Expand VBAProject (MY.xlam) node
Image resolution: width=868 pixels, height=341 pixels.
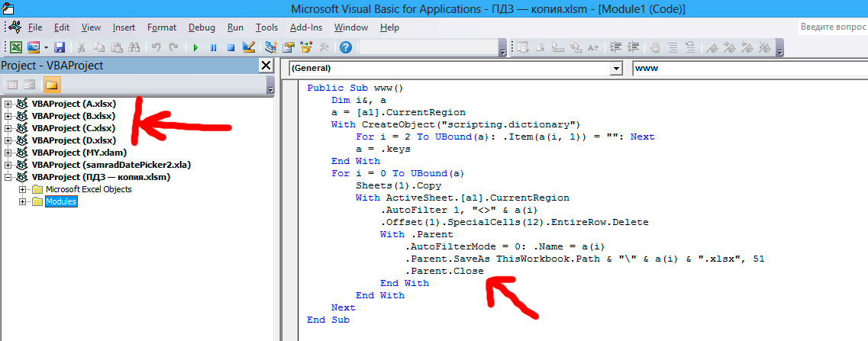tap(8, 153)
